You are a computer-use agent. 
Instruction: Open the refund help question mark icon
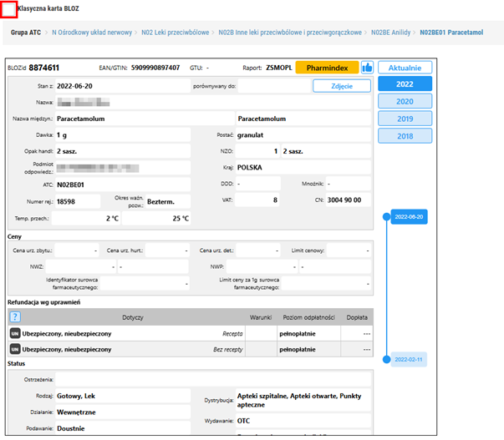14,316
